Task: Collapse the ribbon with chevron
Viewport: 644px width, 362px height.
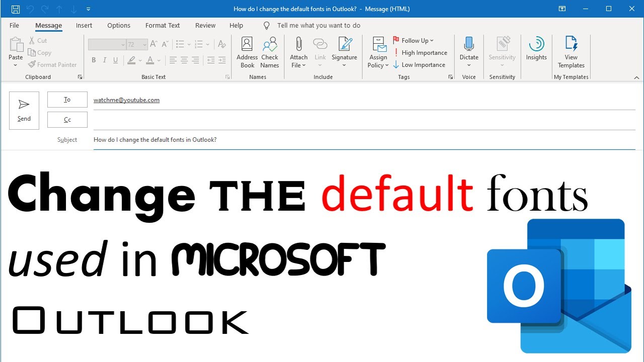Action: [x=636, y=77]
